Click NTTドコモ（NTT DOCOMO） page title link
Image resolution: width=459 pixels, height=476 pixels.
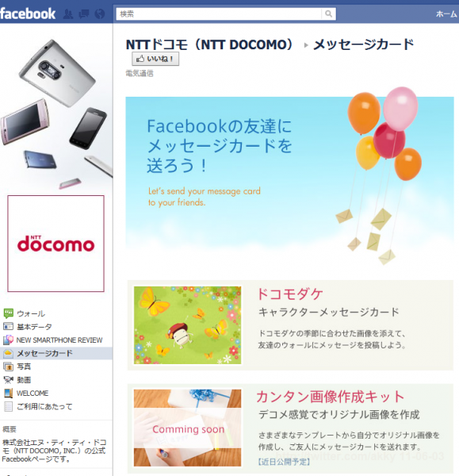pos(210,44)
